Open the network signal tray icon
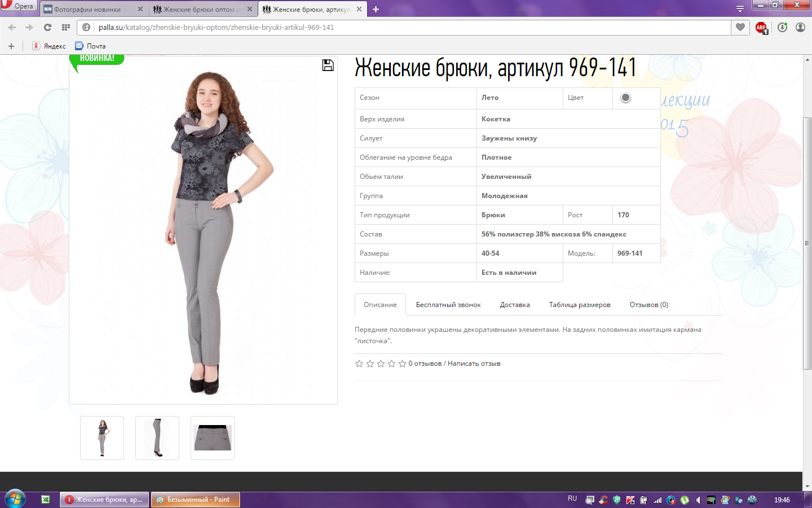 [657, 500]
